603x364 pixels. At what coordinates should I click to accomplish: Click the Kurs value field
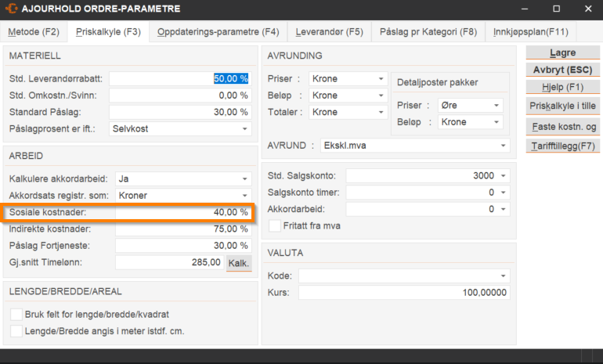click(403, 293)
